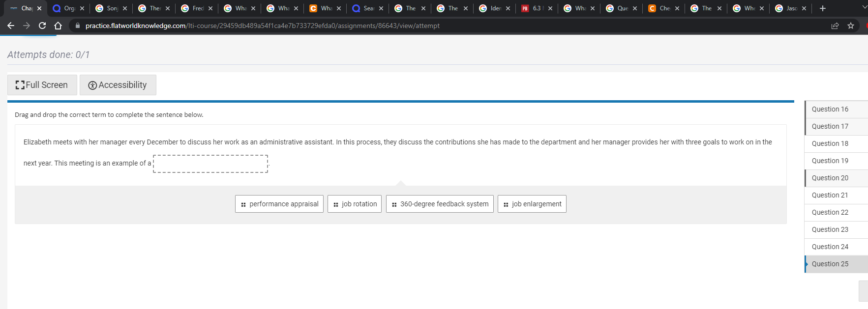This screenshot has height=309, width=868.
Task: Close the 'Fred' tab
Action: pos(210,8)
